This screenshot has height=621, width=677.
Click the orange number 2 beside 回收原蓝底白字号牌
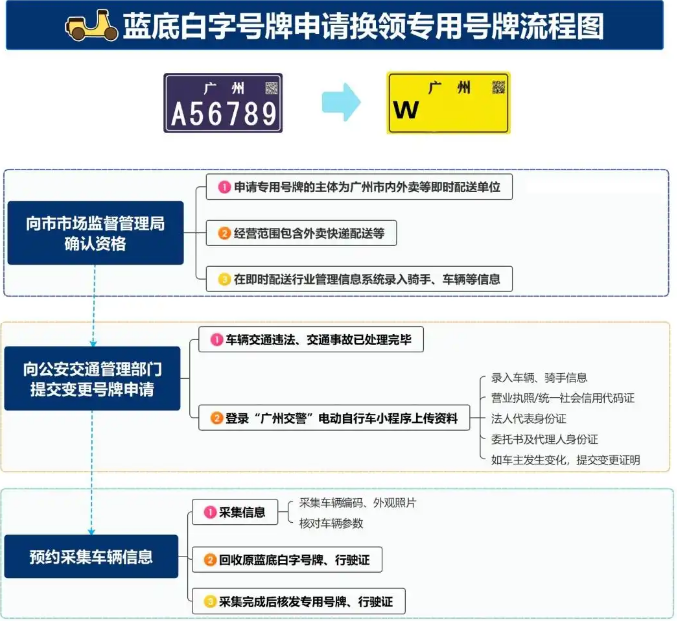click(x=209, y=560)
